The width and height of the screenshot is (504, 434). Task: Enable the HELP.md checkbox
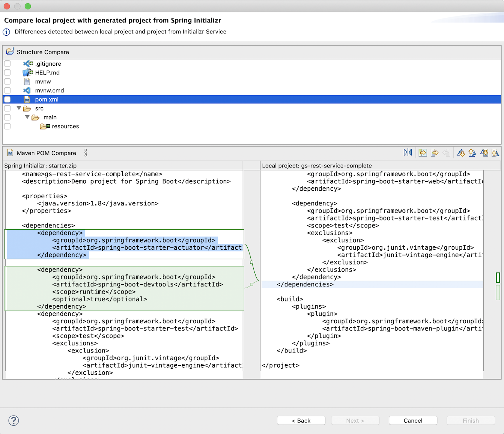pyautogui.click(x=8, y=73)
